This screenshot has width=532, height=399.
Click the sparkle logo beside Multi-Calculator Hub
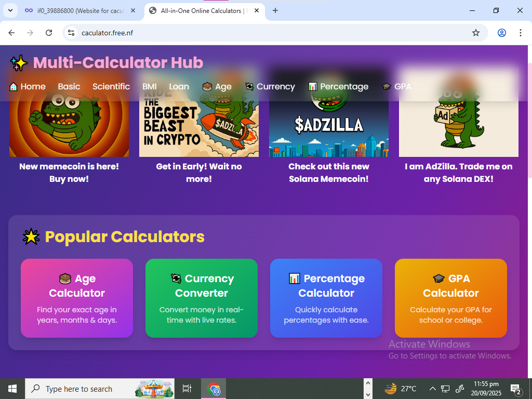coord(19,63)
